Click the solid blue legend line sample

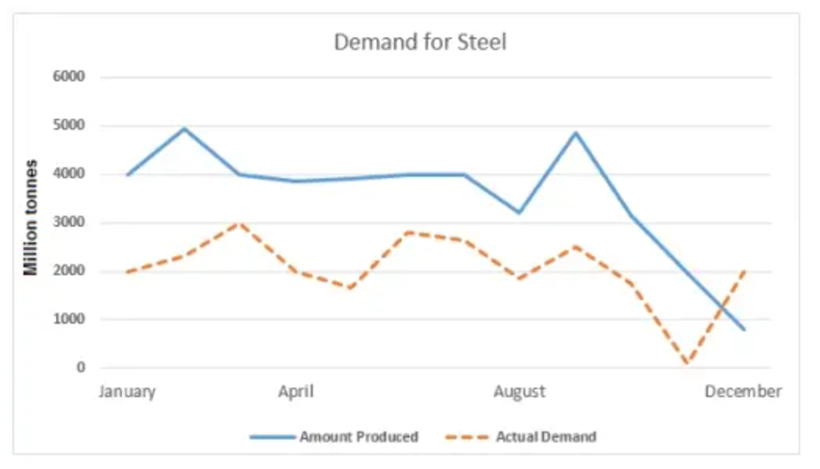tap(270, 437)
